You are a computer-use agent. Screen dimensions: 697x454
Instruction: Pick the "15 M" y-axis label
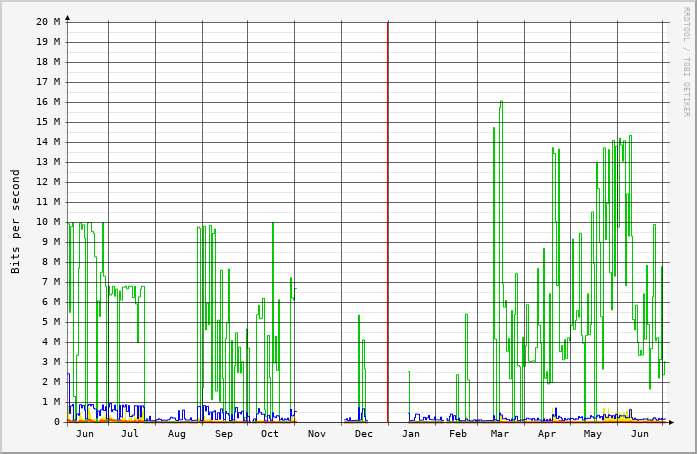[48, 122]
